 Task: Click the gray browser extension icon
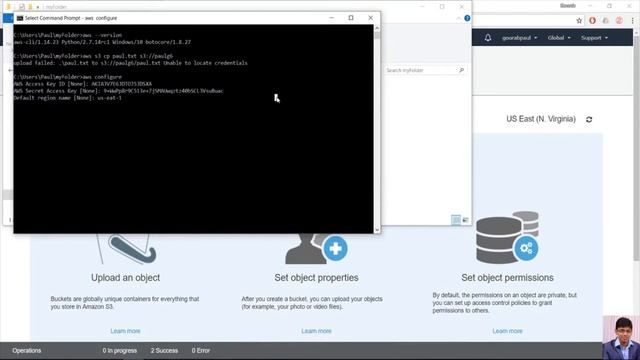pos(606,20)
